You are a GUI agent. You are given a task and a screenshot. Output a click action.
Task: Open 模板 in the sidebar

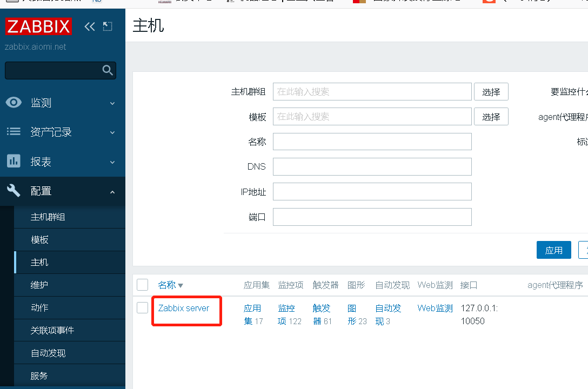tap(70, 240)
